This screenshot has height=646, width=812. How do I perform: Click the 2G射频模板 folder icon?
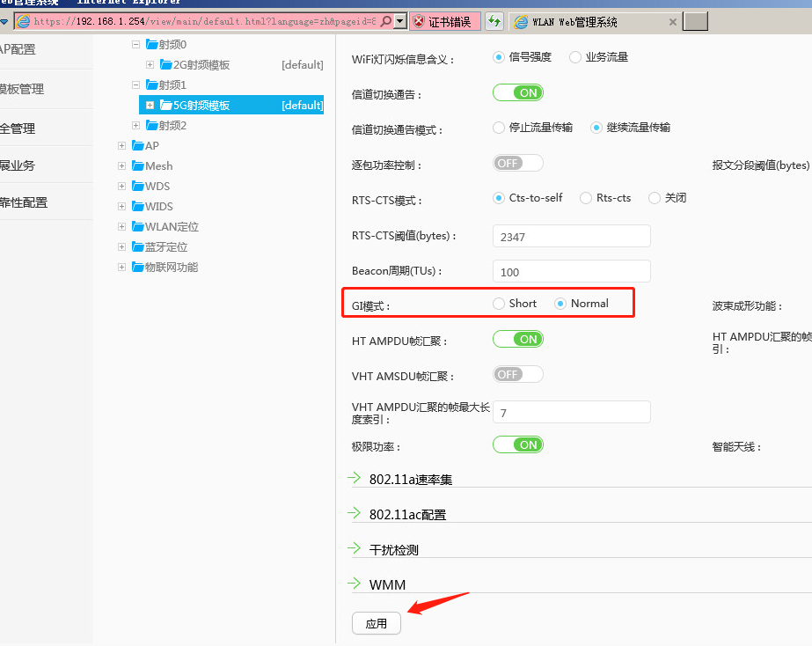click(165, 64)
